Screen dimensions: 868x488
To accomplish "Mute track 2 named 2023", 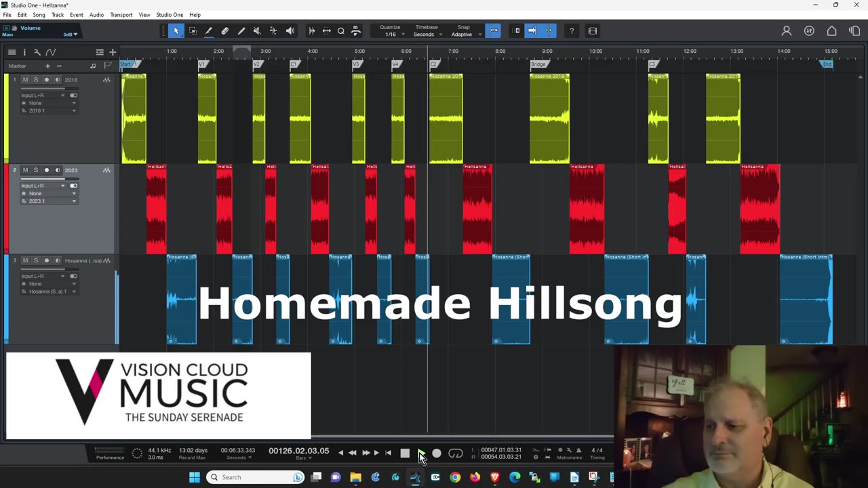I will 25,170.
